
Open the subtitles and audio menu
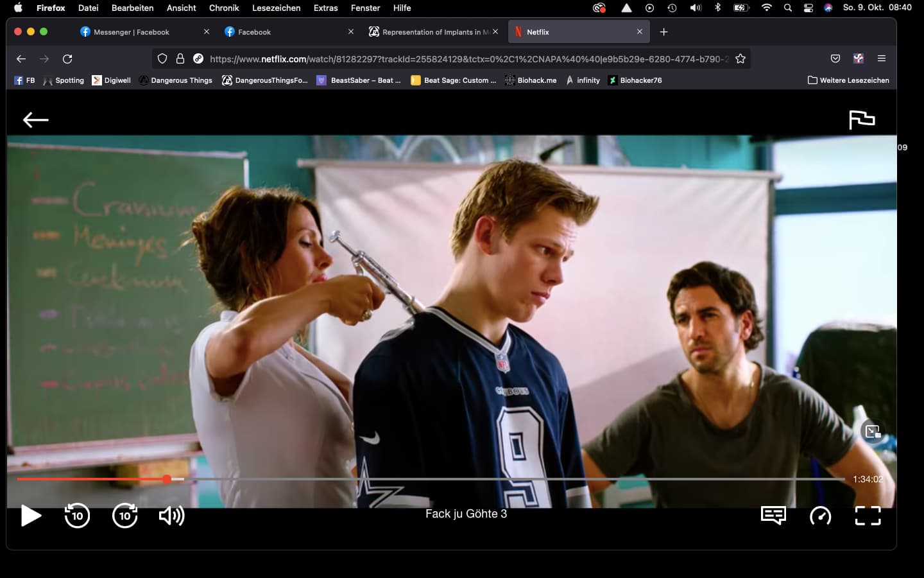click(773, 515)
